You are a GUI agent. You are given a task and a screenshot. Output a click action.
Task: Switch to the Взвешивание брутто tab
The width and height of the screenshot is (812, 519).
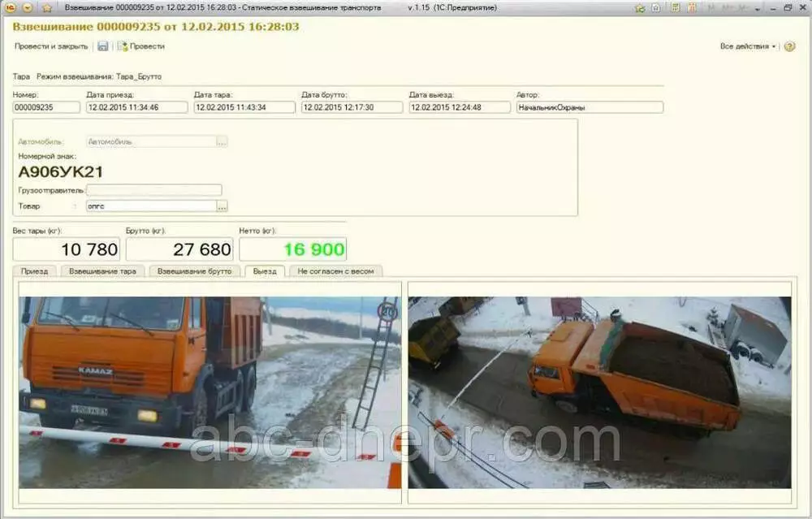point(194,271)
